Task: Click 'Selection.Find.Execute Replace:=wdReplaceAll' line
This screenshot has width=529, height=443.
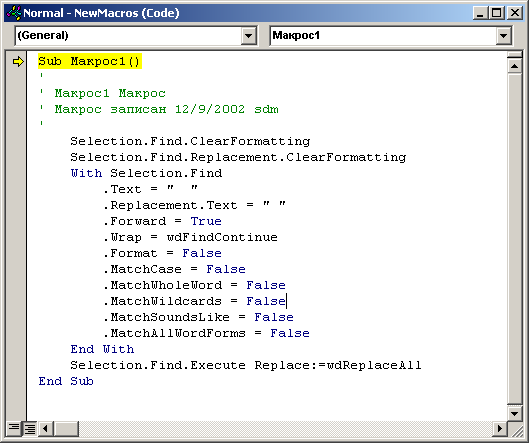Action: tap(246, 365)
